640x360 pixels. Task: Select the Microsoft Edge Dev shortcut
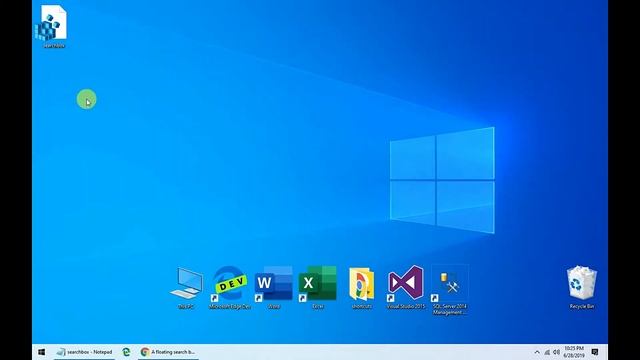coord(230,288)
